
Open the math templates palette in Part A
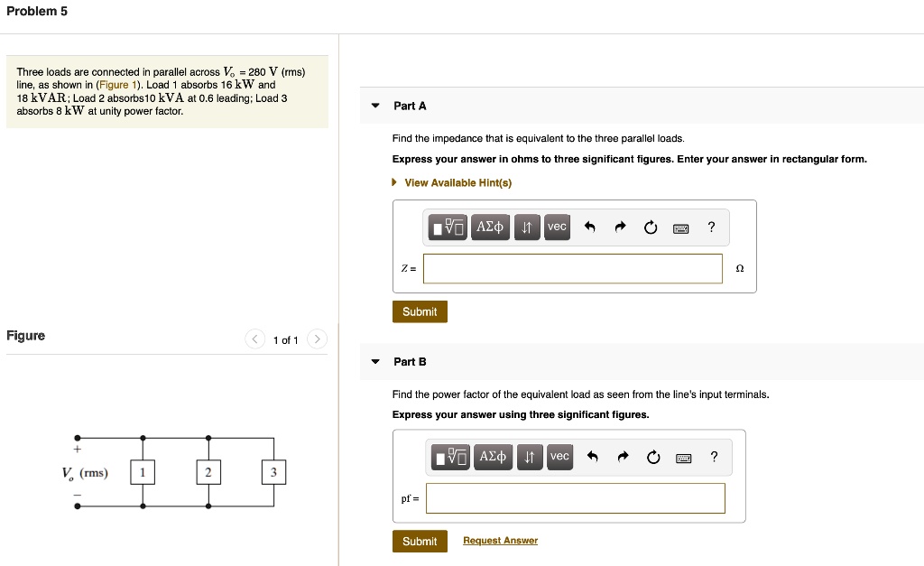(446, 227)
